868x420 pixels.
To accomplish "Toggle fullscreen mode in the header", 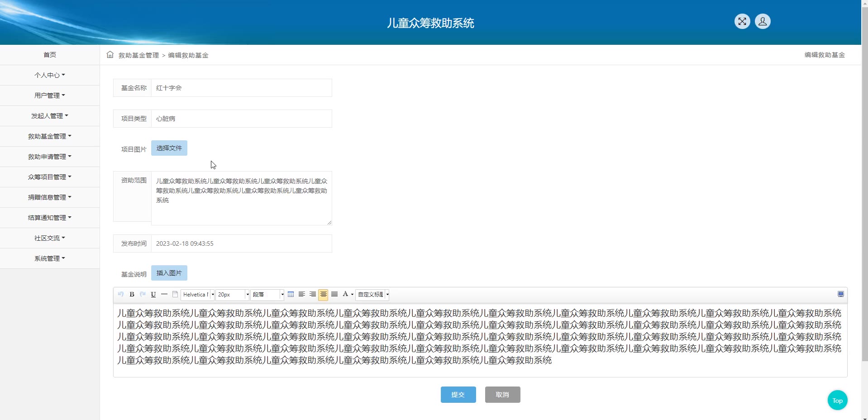I will (x=742, y=21).
